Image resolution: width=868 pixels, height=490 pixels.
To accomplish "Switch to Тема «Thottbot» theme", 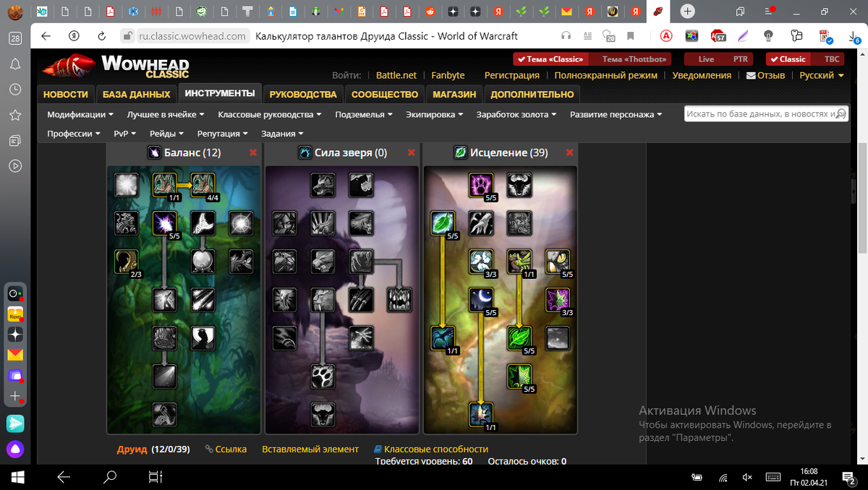I will pos(635,59).
